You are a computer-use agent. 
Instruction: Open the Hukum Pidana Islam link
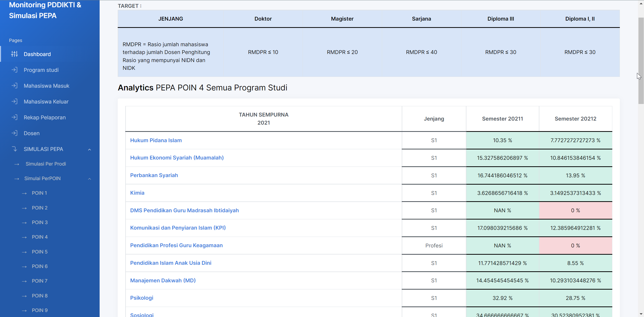tap(156, 140)
